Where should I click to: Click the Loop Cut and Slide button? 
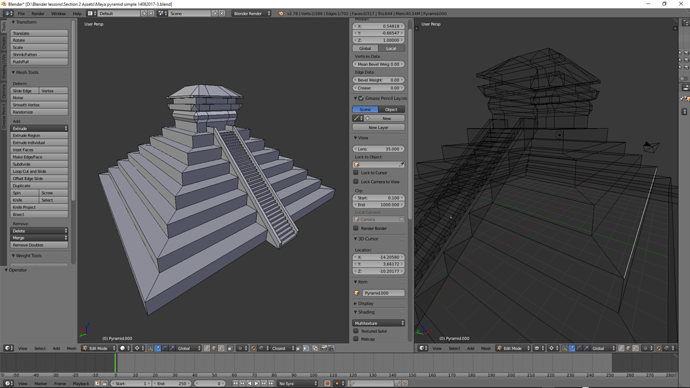pyautogui.click(x=39, y=171)
